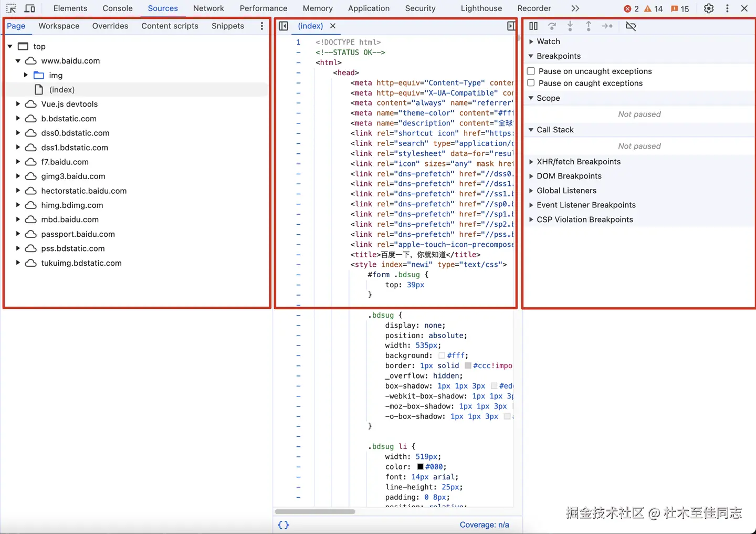Open the Memory tab
This screenshot has width=756, height=534.
(x=318, y=8)
